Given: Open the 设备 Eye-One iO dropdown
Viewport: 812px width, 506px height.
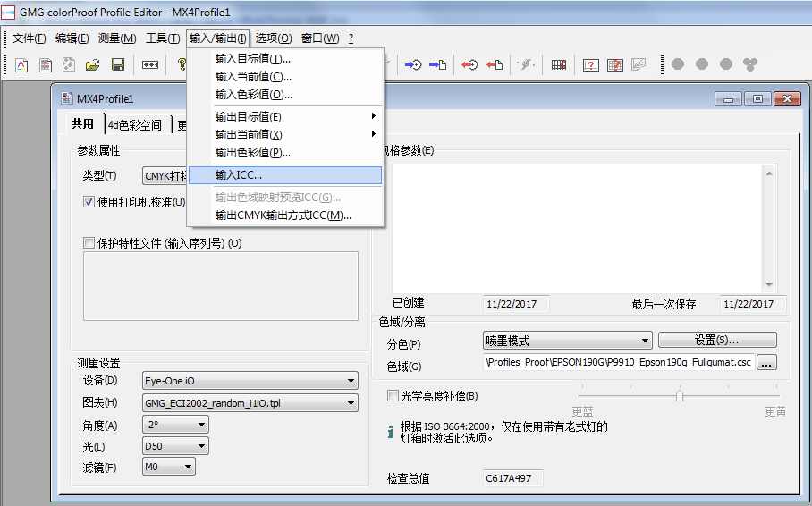Looking at the screenshot, I should pyautogui.click(x=250, y=381).
